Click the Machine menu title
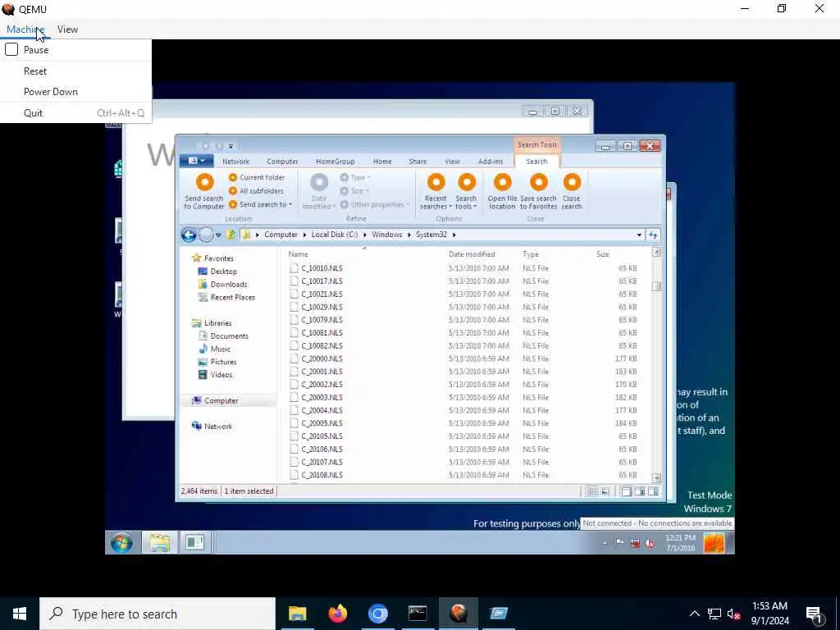840x630 pixels. (x=25, y=30)
